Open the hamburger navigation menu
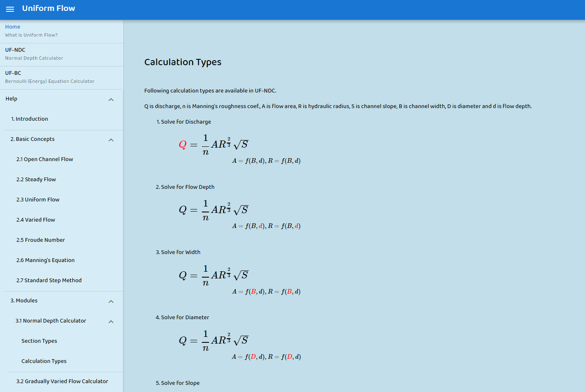Screen dimensions: 585x392 coord(10,9)
